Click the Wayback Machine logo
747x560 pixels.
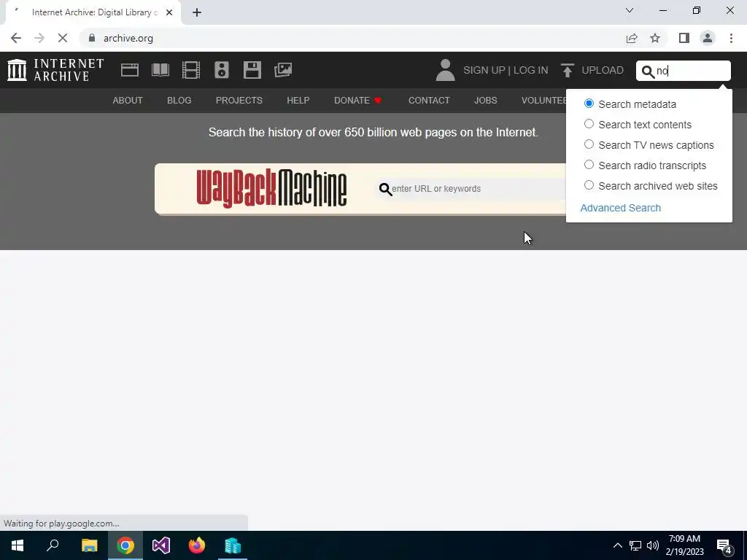(271, 188)
